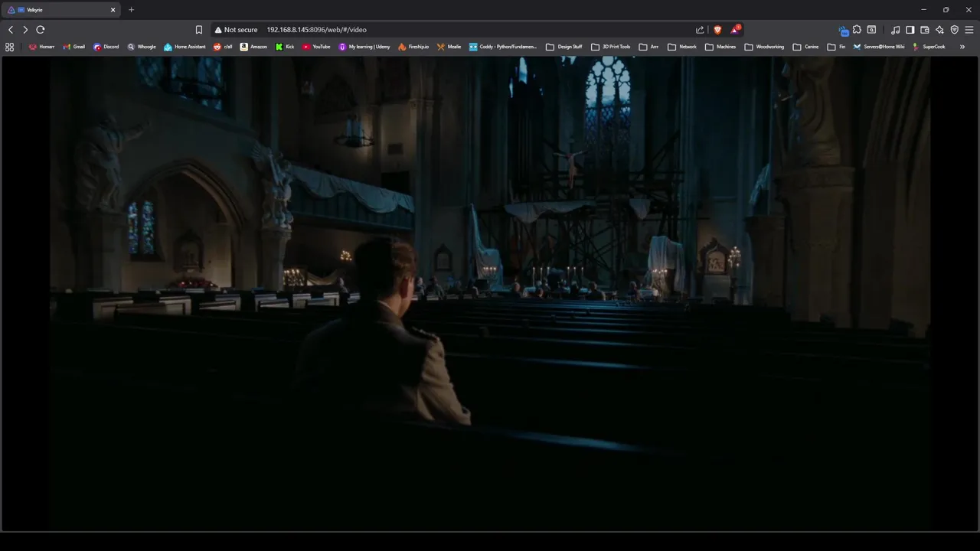This screenshot has width=980, height=551.
Task: Open Brave Wallet icon
Action: tap(925, 30)
